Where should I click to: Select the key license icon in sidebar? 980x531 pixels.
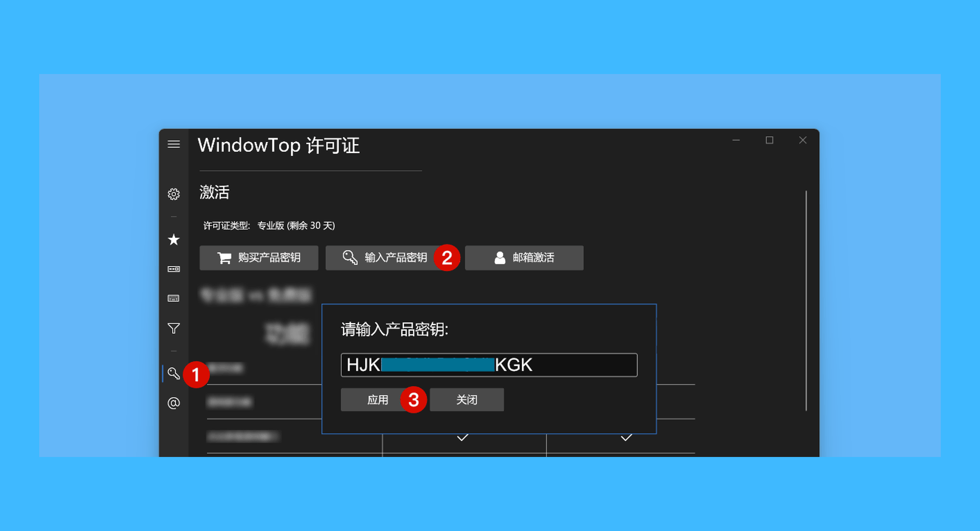click(x=173, y=374)
